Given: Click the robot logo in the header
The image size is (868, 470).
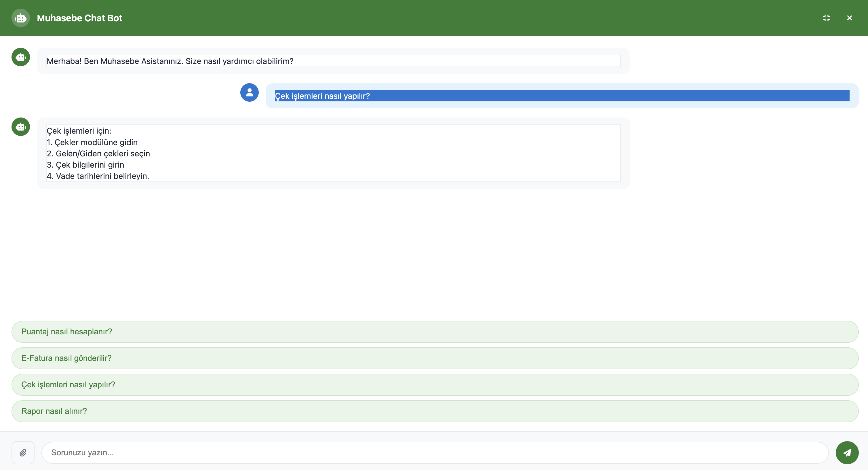Looking at the screenshot, I should (20, 18).
